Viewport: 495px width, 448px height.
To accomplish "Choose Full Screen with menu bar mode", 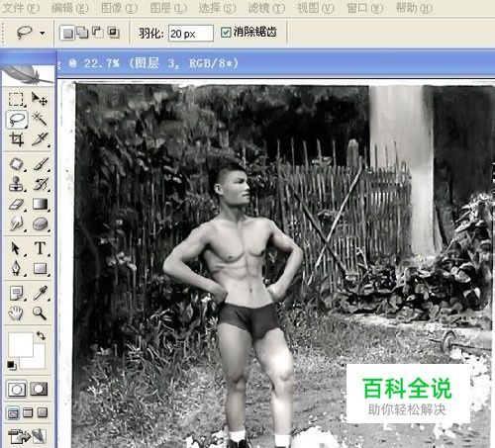I will (x=28, y=412).
